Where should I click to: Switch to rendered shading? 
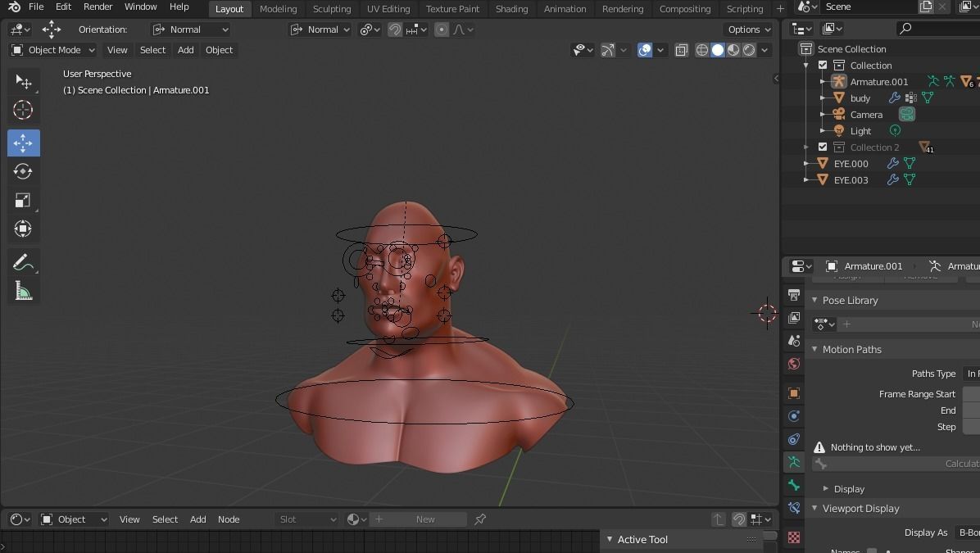coord(749,50)
